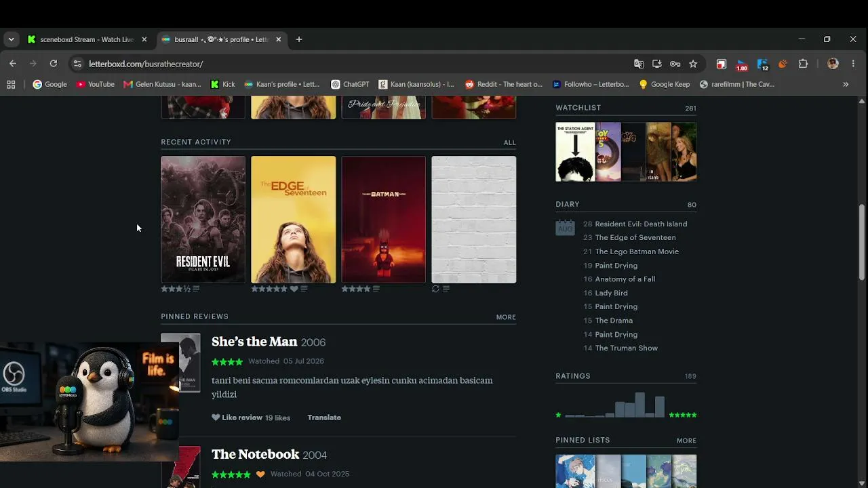
Task: Open the She's the Man film title
Action: pyautogui.click(x=254, y=342)
